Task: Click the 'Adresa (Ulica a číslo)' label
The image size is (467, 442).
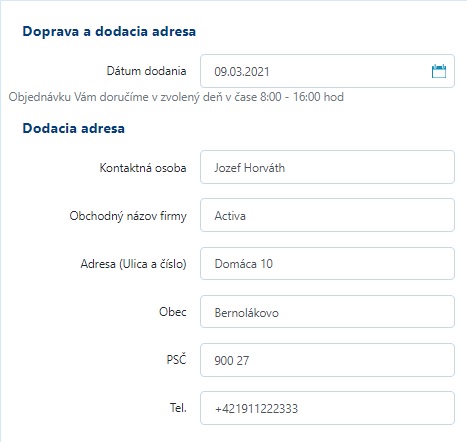Action: pyautogui.click(x=133, y=264)
